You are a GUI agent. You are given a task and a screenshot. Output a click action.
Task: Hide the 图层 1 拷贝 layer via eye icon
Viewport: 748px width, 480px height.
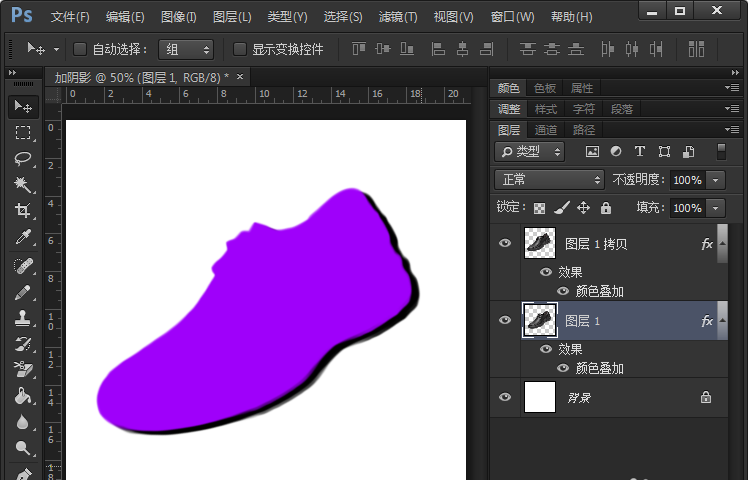coord(505,243)
